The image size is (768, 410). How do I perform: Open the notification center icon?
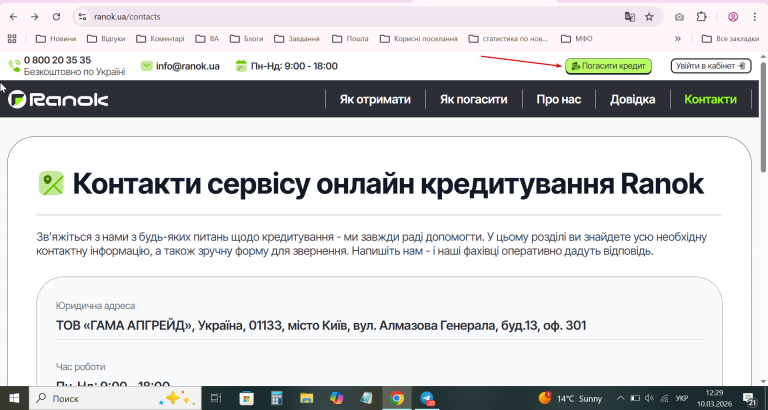748,398
